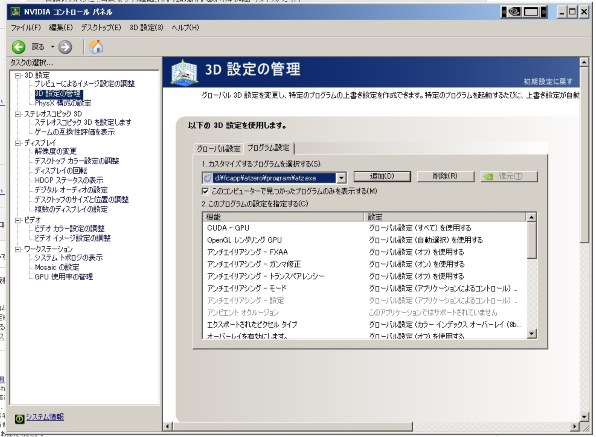Select the アンチエイリアシング - モード row
The width and height of the screenshot is (596, 437).
(x=365, y=288)
